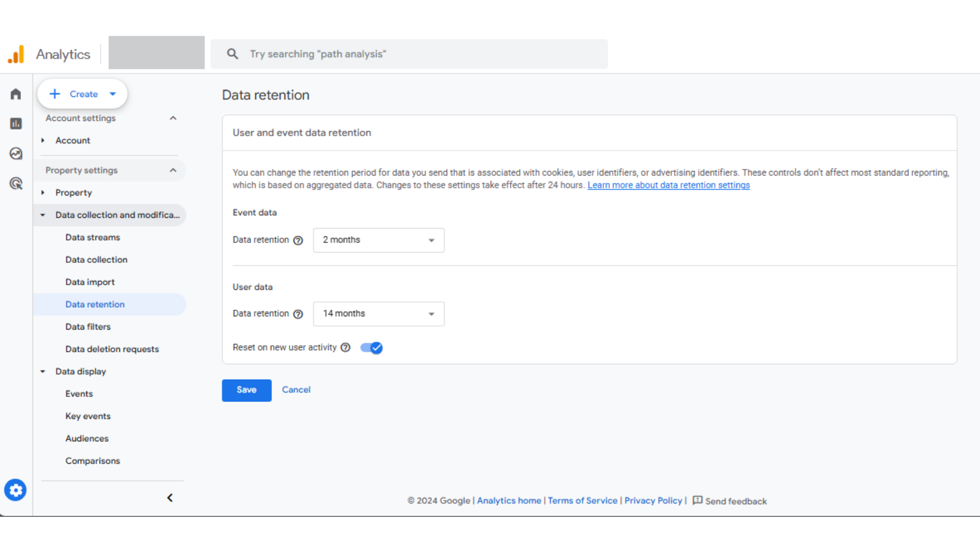980x551 pixels.
Task: Click the collapse sidebar arrow icon
Action: pyautogui.click(x=170, y=498)
